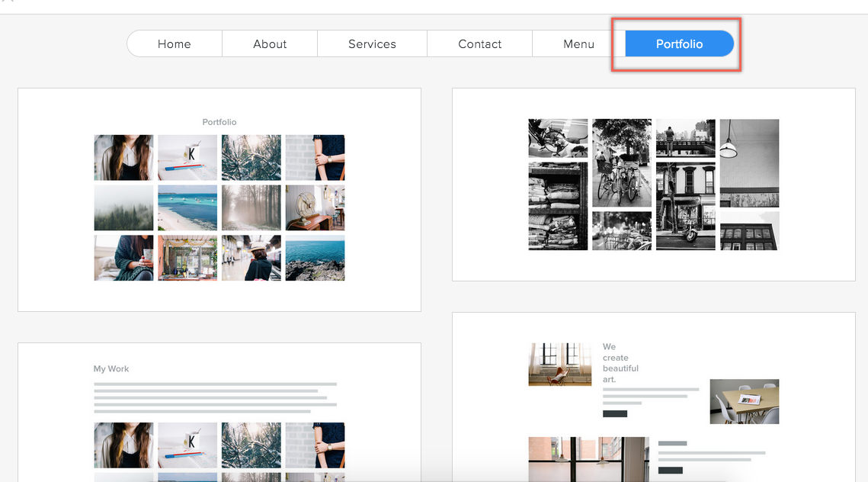Select the table with white chairs photo

pos(744,402)
